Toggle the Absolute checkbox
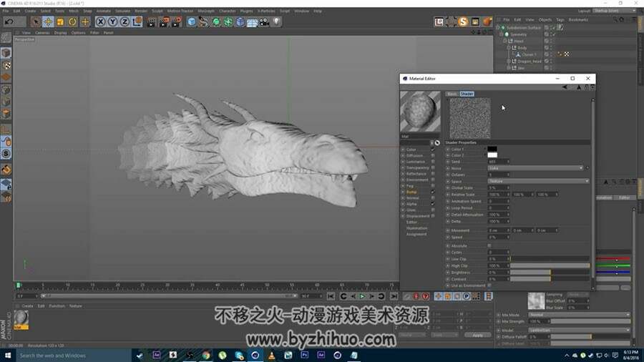This screenshot has width=644, height=362. tap(489, 246)
